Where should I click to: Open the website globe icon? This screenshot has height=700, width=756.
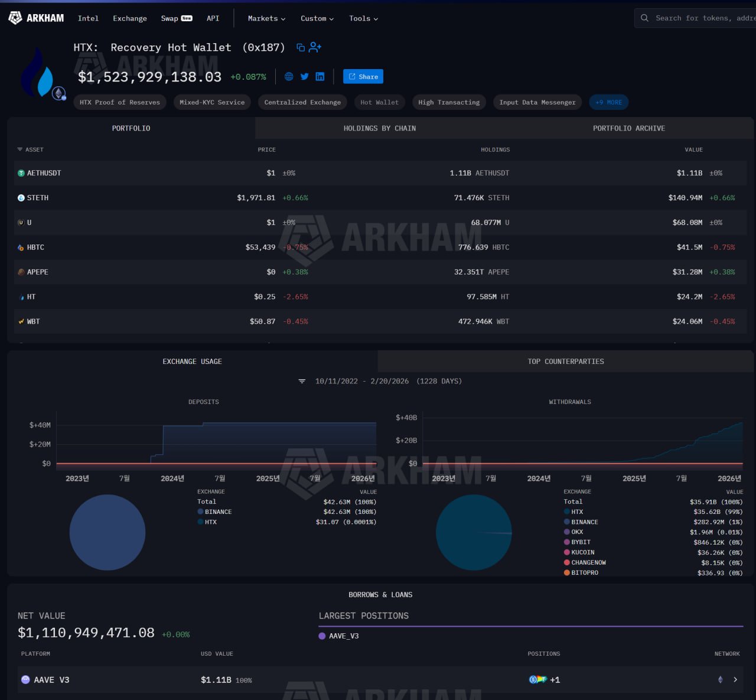click(x=289, y=77)
